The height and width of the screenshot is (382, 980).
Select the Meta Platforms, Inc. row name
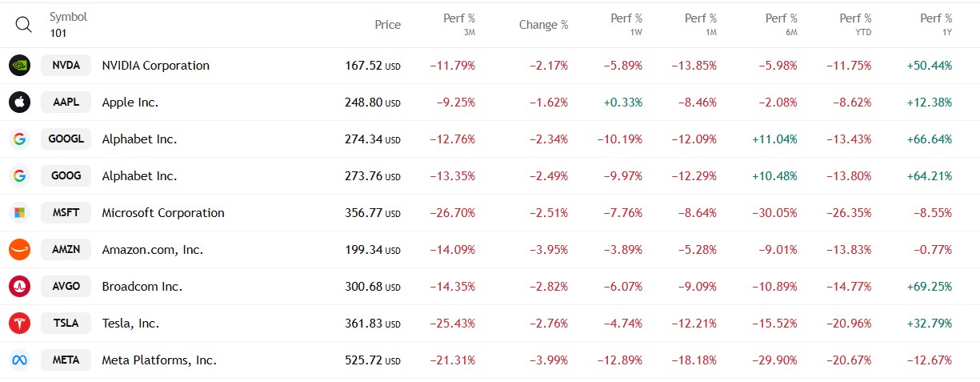(x=159, y=360)
